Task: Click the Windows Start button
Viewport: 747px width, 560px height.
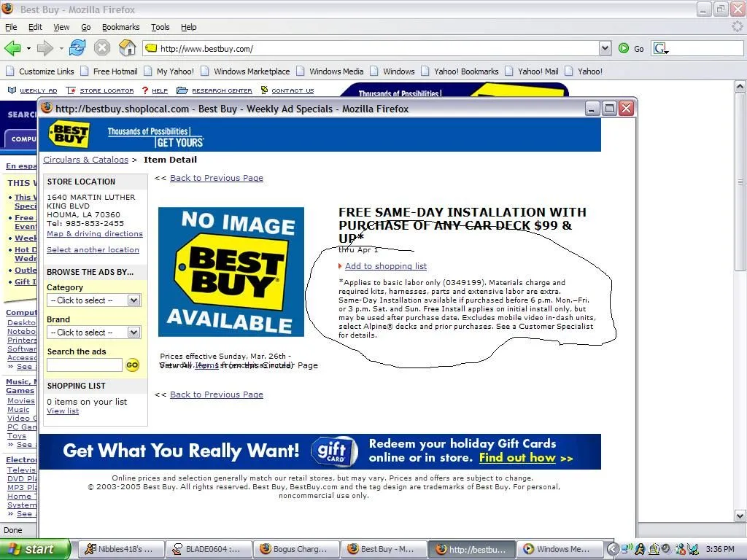Action: [35, 549]
